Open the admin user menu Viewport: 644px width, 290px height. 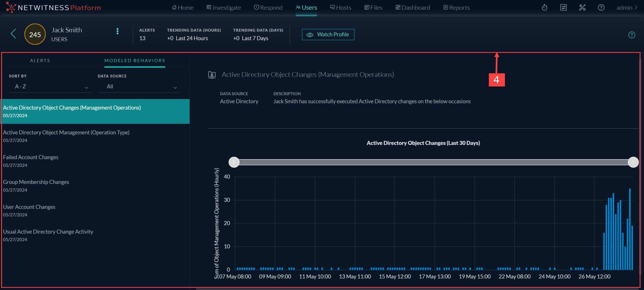click(627, 8)
